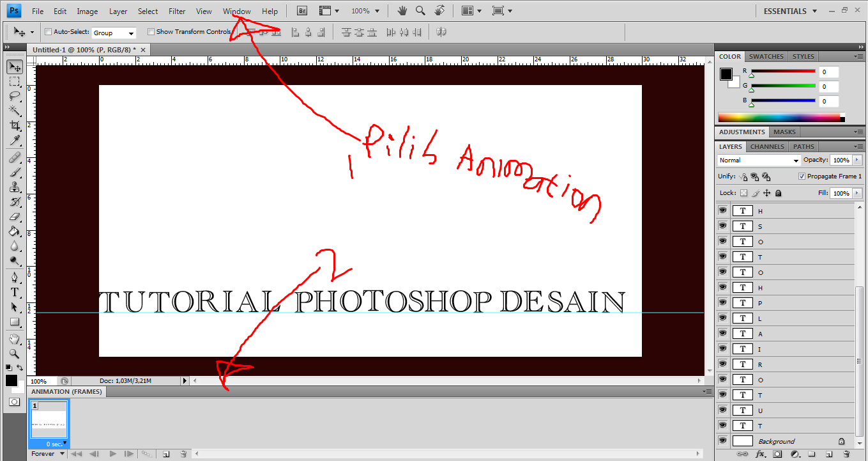Select the History Brush tool
This screenshot has height=461, width=868.
(15, 201)
